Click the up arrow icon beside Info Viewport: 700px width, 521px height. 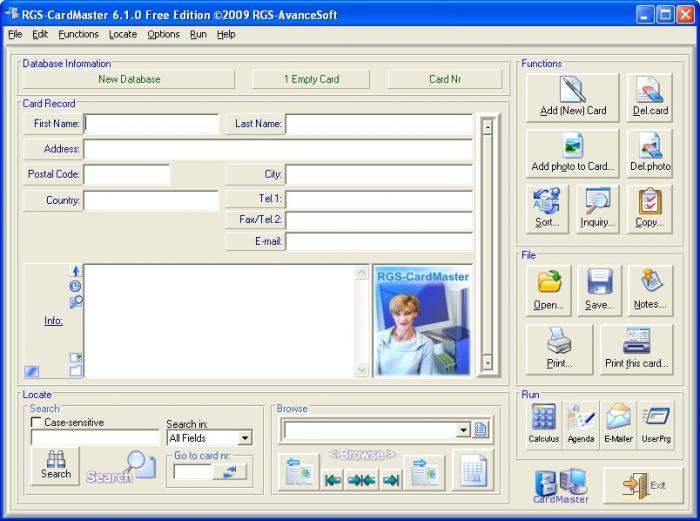click(76, 271)
